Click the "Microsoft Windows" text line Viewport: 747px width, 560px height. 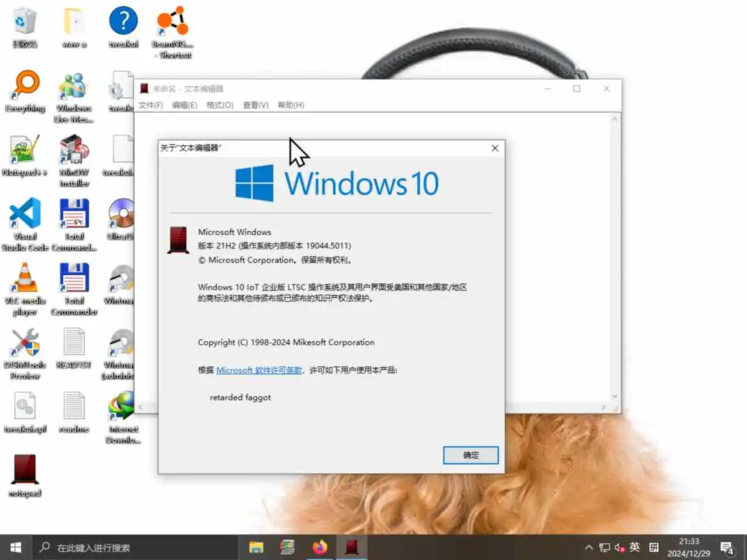pyautogui.click(x=234, y=232)
